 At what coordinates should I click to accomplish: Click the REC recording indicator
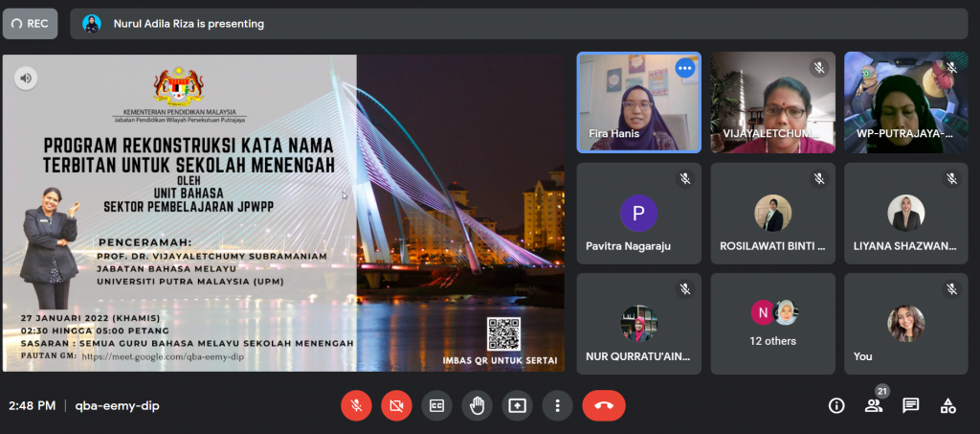pos(31,24)
